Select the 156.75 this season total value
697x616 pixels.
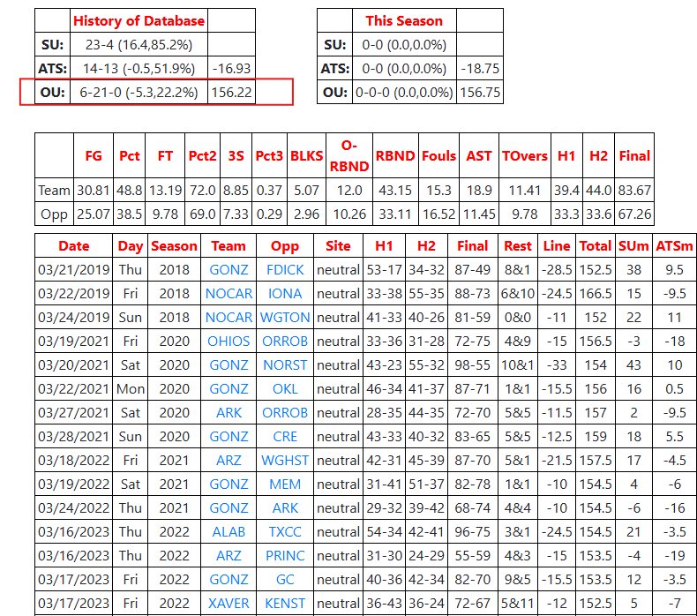(480, 93)
